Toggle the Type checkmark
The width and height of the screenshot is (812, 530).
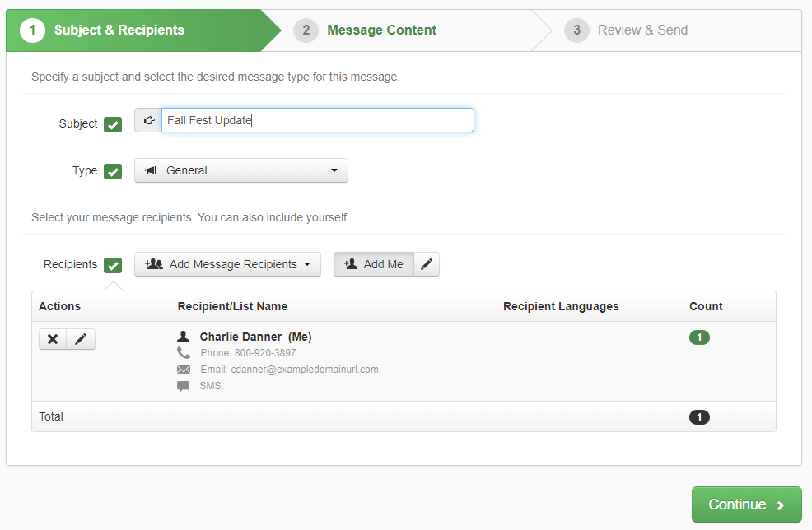pyautogui.click(x=113, y=171)
